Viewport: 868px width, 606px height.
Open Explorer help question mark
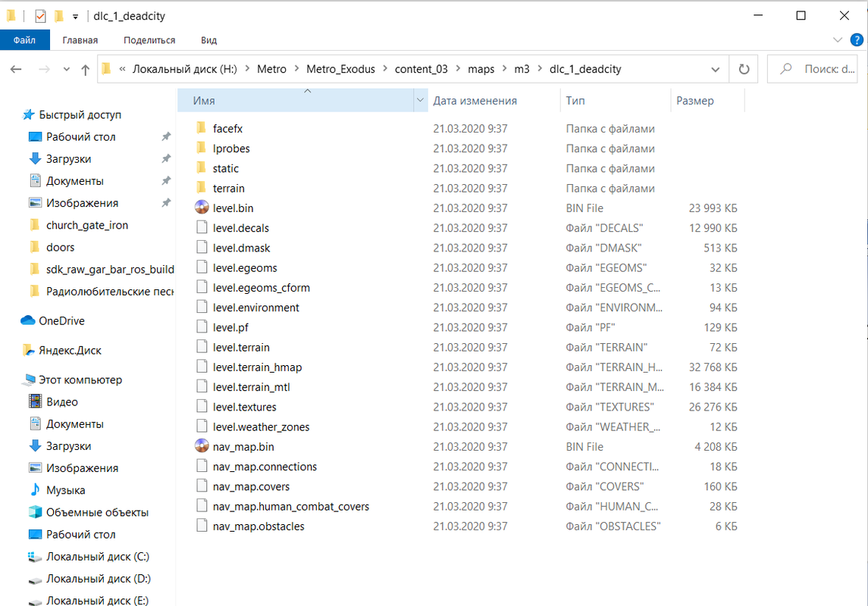coord(857,40)
